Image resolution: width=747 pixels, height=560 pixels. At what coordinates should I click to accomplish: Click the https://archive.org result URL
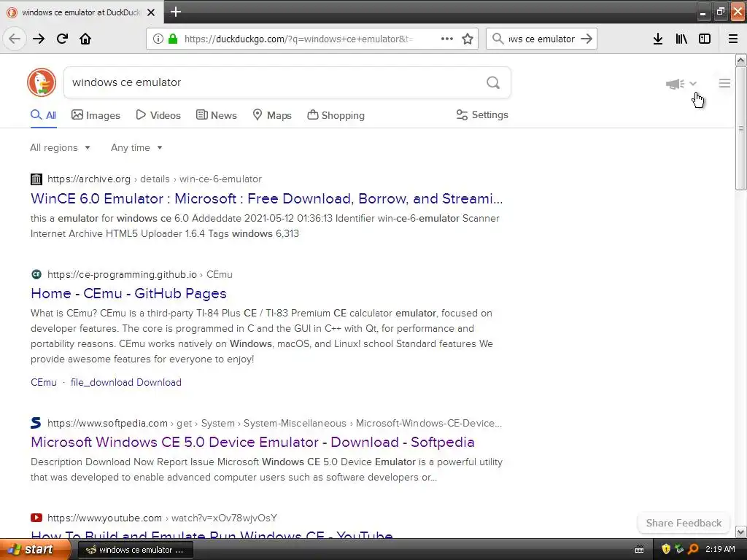88,179
